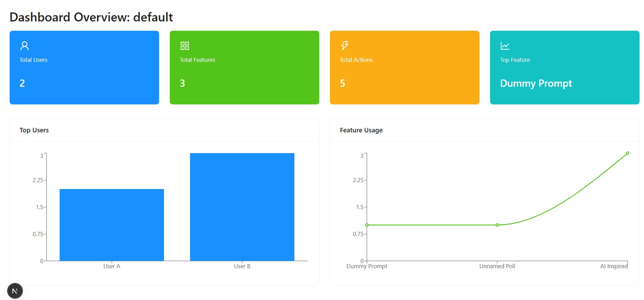This screenshot has height=300, width=644.
Task: Click the AI Inspired data point on line chart
Action: [628, 153]
